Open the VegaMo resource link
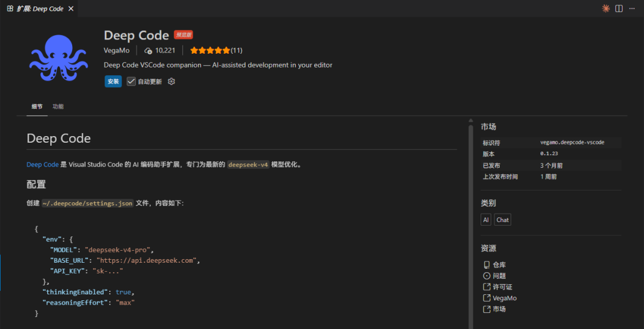Viewport: 644px width, 329px height. [504, 298]
